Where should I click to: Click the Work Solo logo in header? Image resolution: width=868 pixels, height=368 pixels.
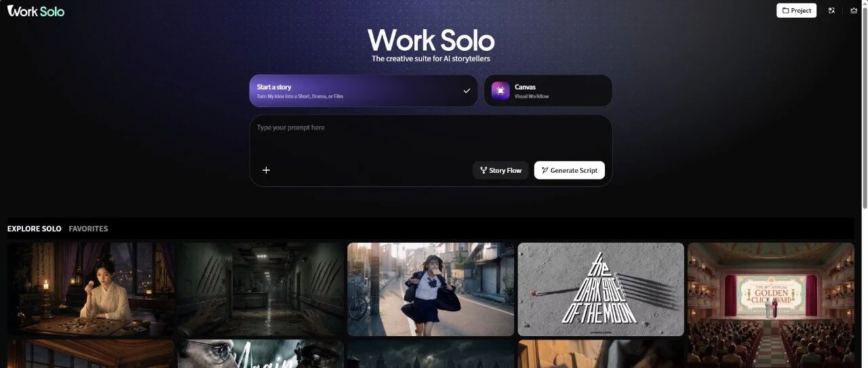[x=36, y=11]
